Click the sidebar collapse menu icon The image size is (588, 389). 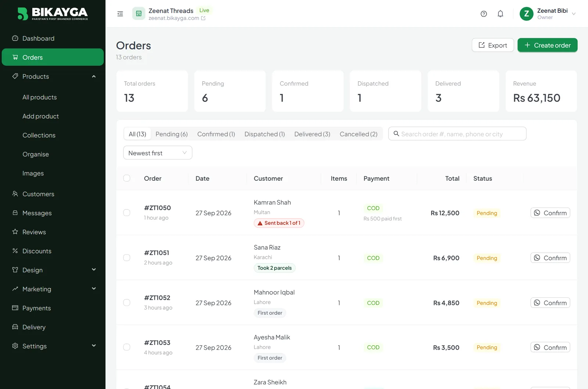click(x=120, y=14)
